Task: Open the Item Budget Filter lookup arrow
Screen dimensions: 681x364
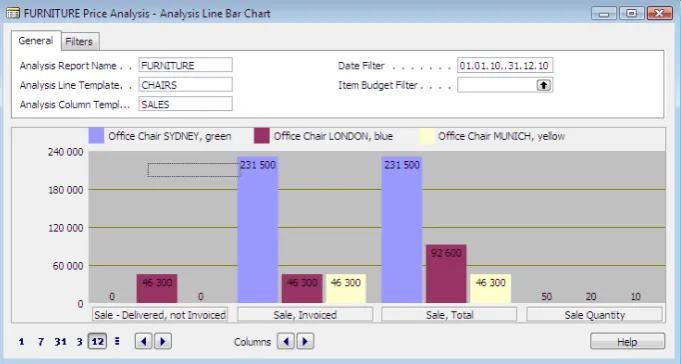Action: pos(543,85)
